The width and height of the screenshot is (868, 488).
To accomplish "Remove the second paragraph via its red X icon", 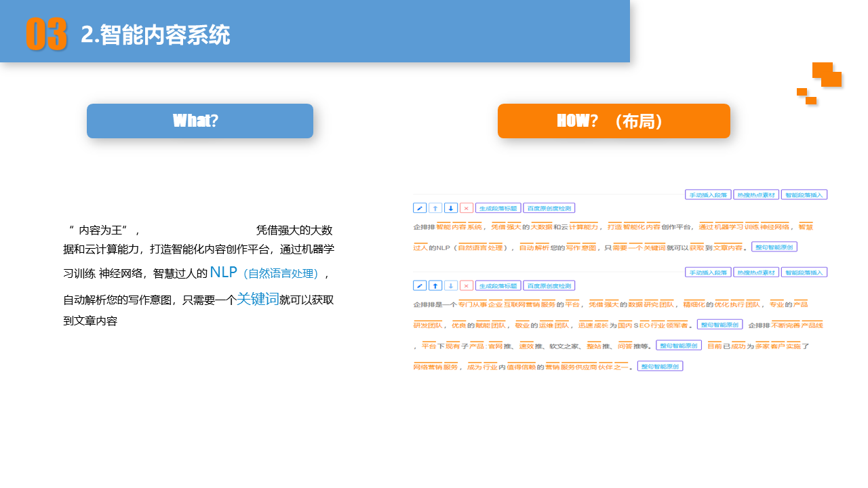I will tap(466, 285).
